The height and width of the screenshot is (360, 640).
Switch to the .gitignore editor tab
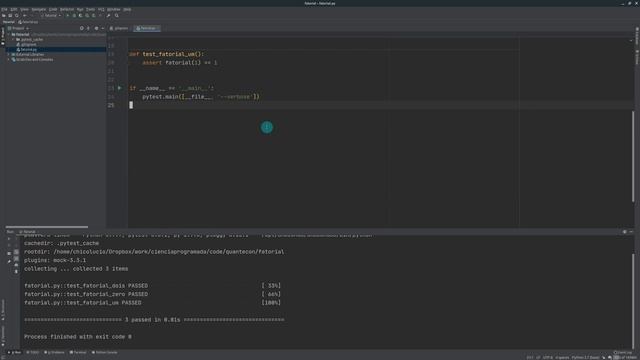[x=119, y=28]
